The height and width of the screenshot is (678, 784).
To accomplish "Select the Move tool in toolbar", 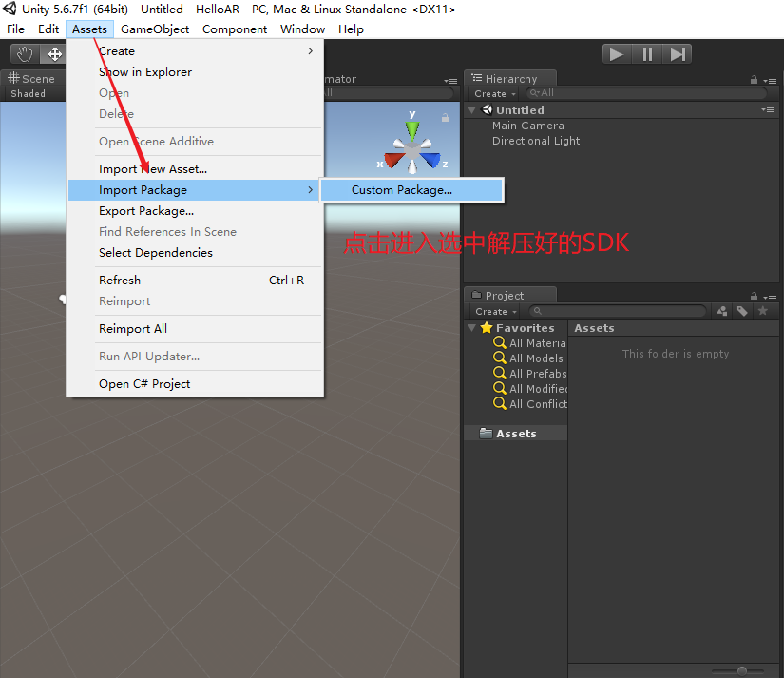I will pyautogui.click(x=54, y=53).
